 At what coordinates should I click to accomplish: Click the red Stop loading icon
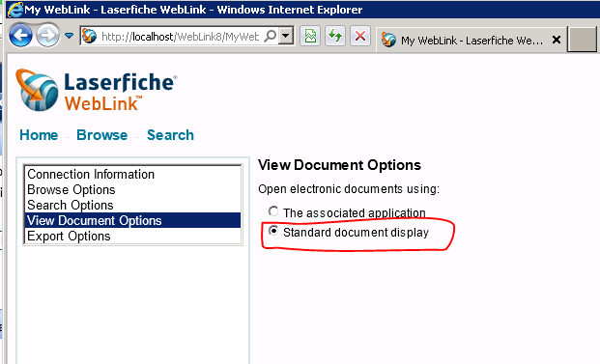(360, 37)
